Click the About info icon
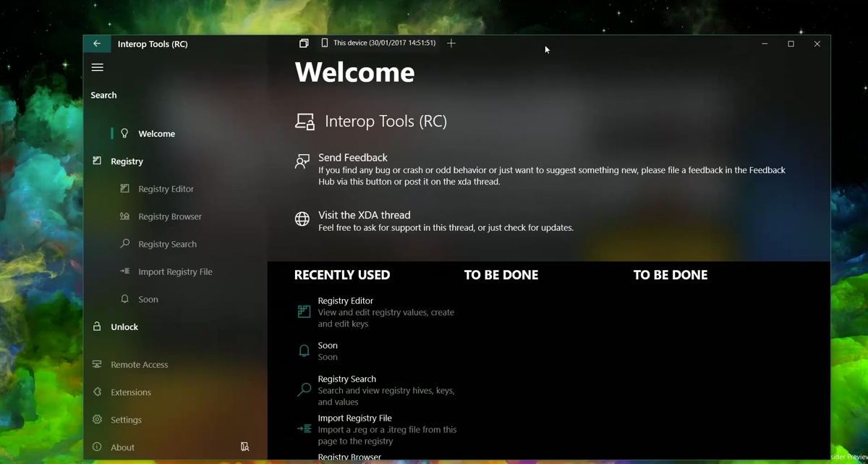Viewport: 868px width, 464px height. coord(97,447)
